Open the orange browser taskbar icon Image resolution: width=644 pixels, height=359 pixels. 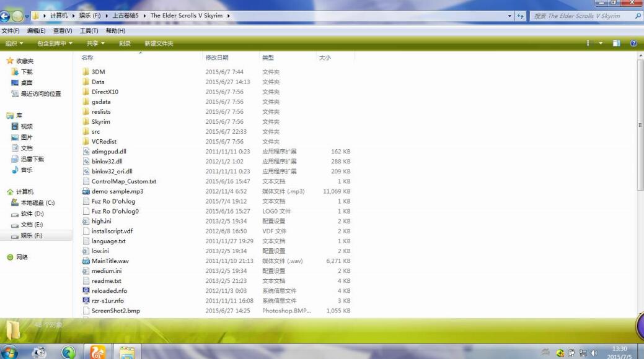click(x=97, y=352)
